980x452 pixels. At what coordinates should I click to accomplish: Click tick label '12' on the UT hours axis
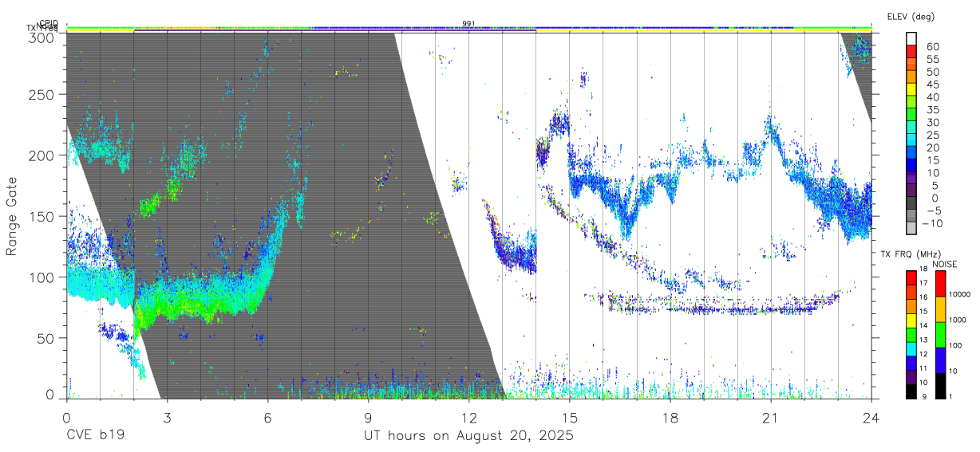click(x=468, y=416)
